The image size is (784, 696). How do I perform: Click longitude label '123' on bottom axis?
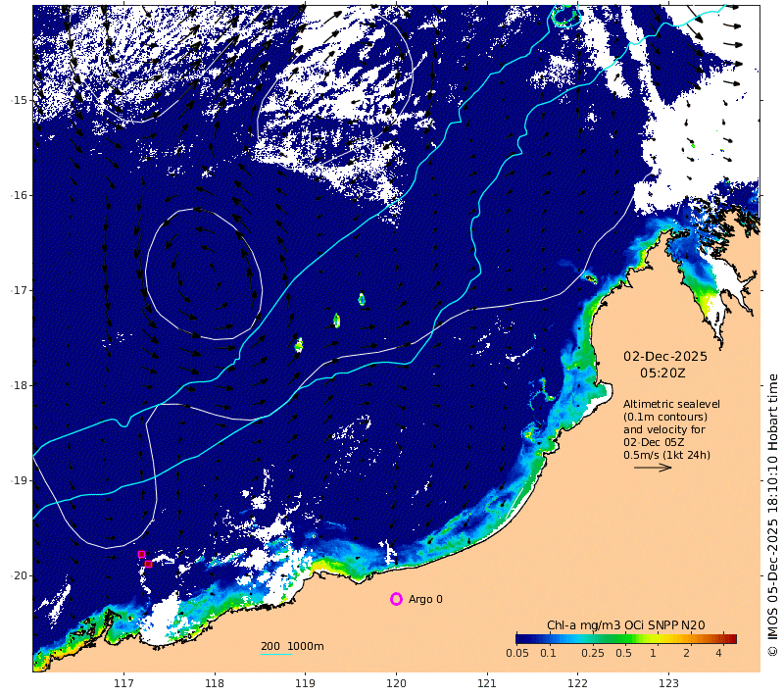(x=669, y=683)
